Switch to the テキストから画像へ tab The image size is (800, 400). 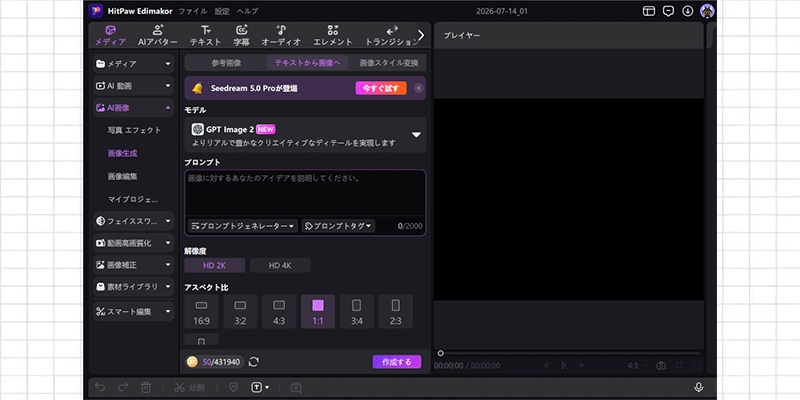point(307,63)
